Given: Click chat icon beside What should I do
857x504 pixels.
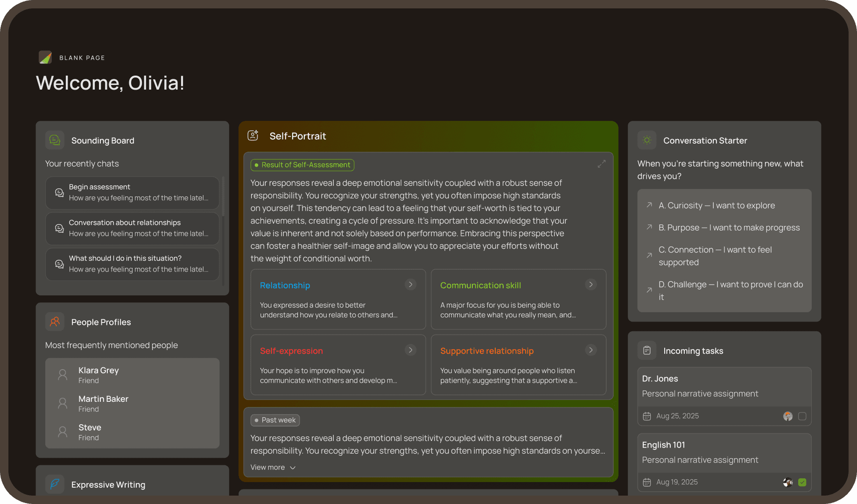Looking at the screenshot, I should [59, 264].
